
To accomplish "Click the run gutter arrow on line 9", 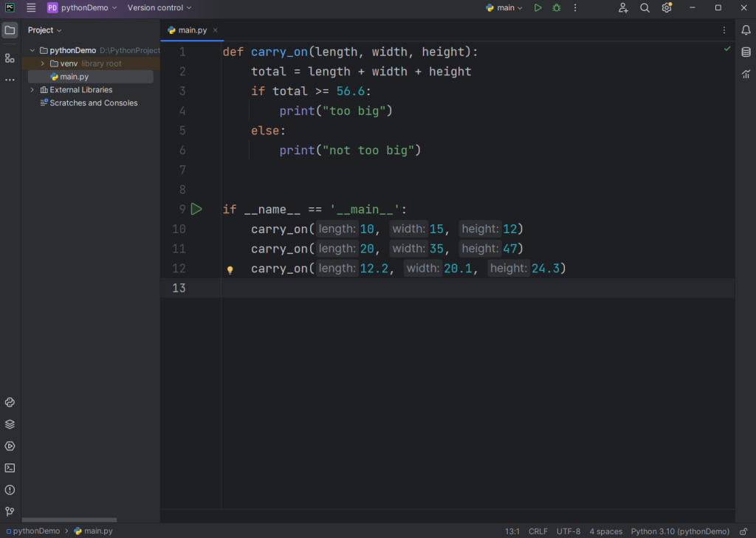I will pyautogui.click(x=196, y=210).
